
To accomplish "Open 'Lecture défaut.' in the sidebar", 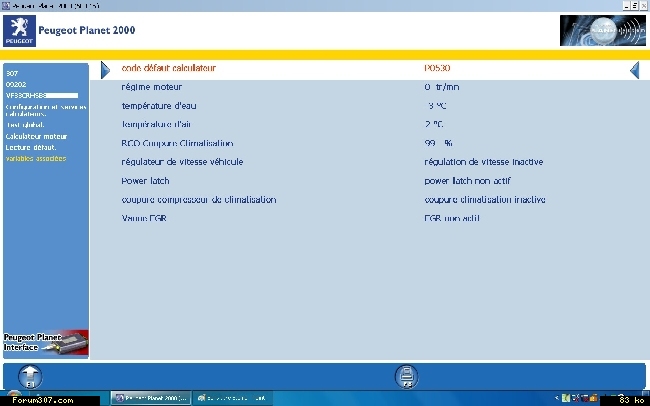I will point(31,147).
